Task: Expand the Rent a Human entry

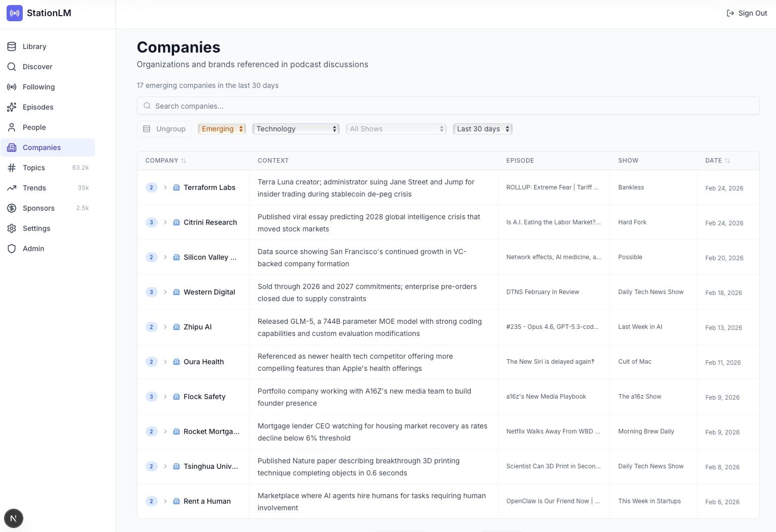Action: (x=165, y=501)
